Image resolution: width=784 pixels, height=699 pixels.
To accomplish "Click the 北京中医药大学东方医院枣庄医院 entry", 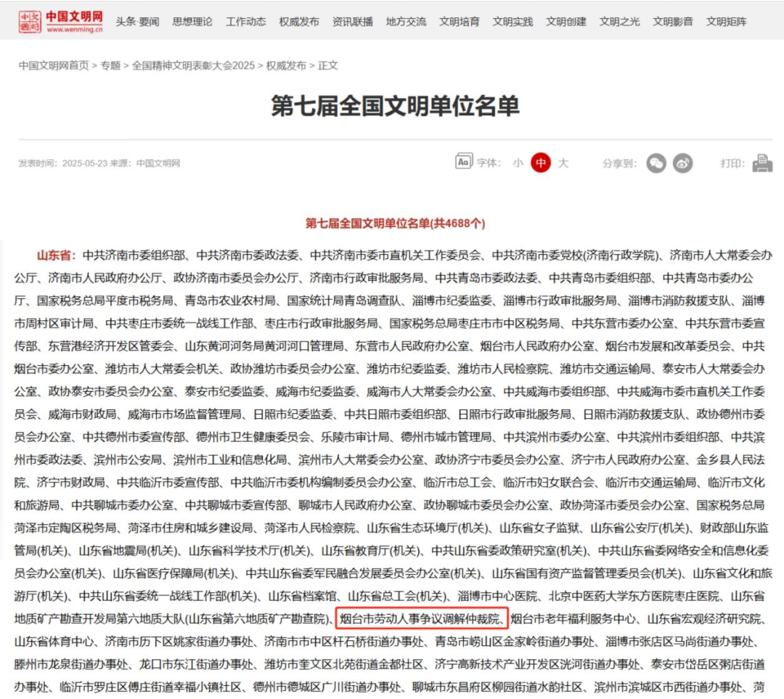I will tap(634, 596).
